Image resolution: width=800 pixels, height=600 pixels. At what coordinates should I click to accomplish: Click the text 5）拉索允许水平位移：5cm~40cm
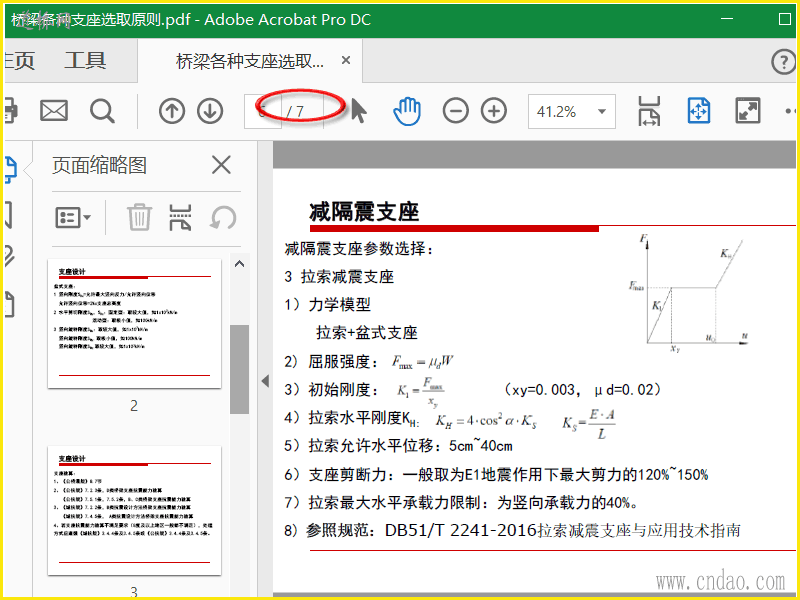(x=398, y=445)
